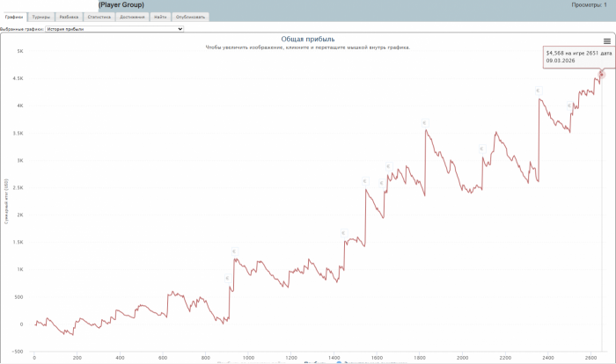Open the Достижения tab

132,17
